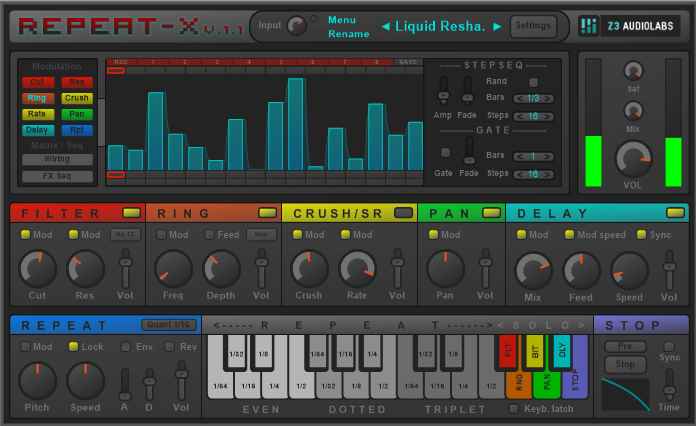Enable the Gate checkbox
The width and height of the screenshot is (696, 426).
(445, 153)
